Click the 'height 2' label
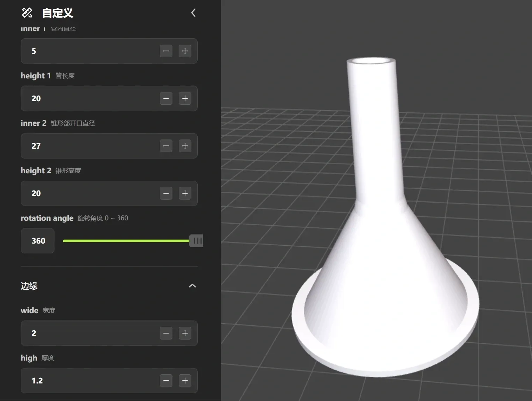 click(x=36, y=170)
